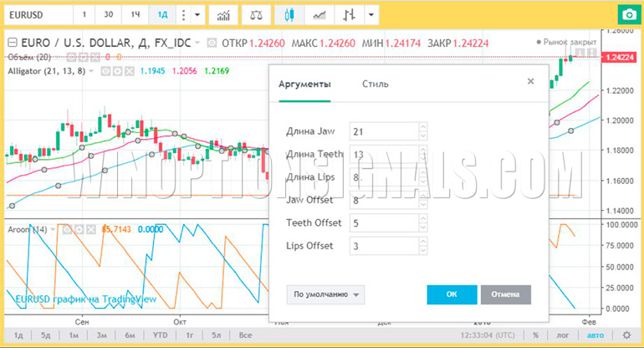
Task: Open the indicators chart icon in toolbar
Action: click(x=222, y=15)
